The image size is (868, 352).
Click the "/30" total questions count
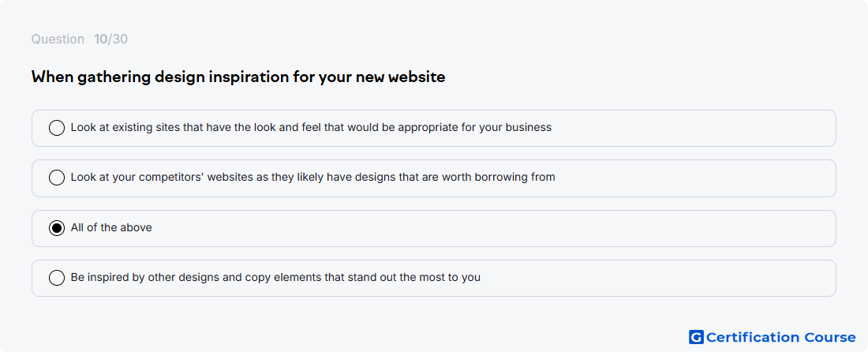(118, 39)
